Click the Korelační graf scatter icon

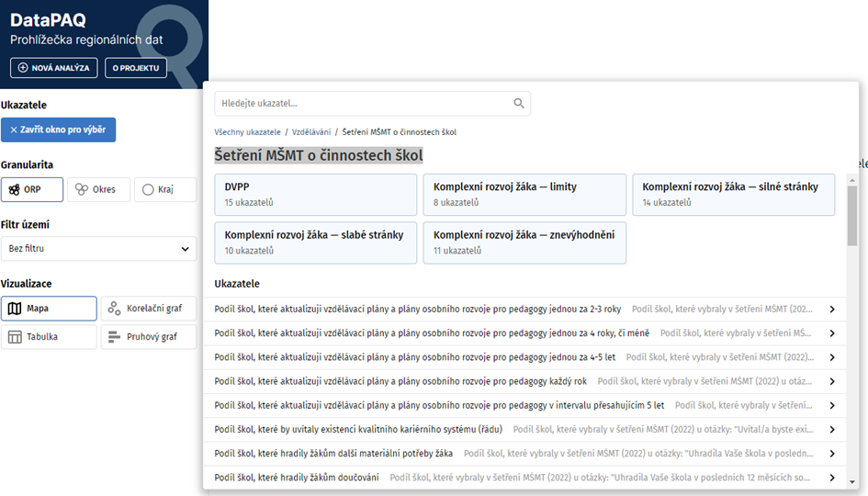coord(114,309)
